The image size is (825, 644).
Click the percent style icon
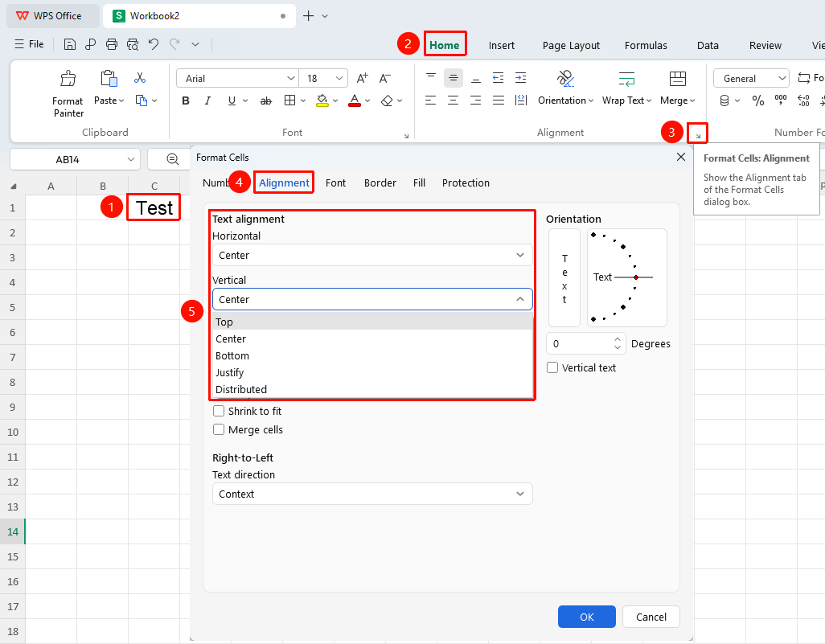(x=758, y=100)
